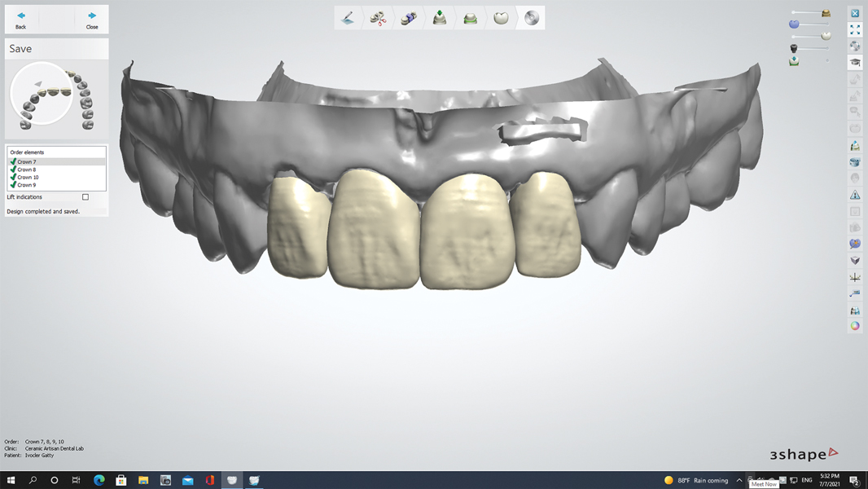868x489 pixels.
Task: Click the Back button
Action: (21, 20)
